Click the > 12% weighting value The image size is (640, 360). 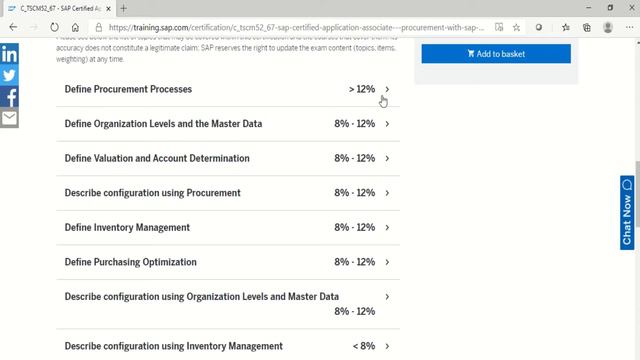(x=362, y=89)
